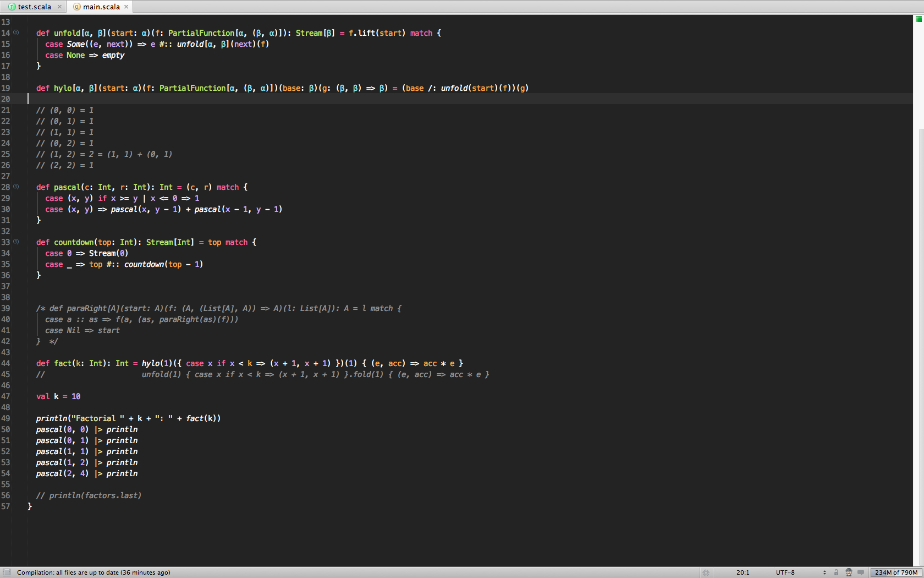The width and height of the screenshot is (924, 578).
Task: Click the inspector hector icon
Action: pos(849,572)
